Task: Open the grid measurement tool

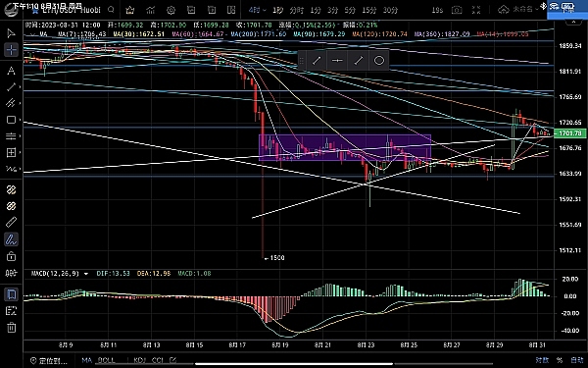Action: [11, 152]
